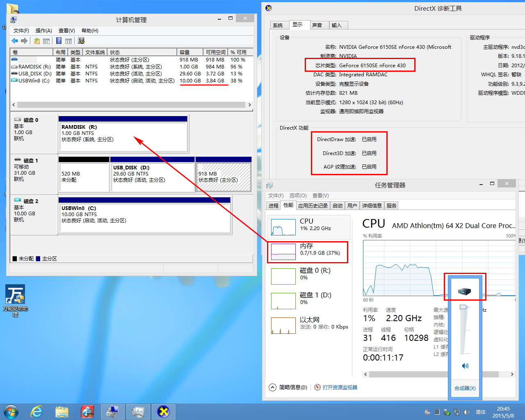Click the Task Manager window title icon

pyautogui.click(x=269, y=185)
